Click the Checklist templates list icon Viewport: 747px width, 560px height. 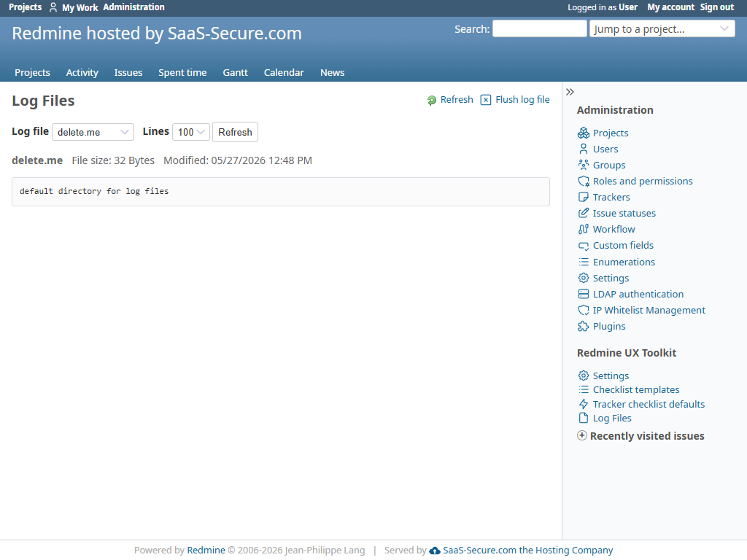pyautogui.click(x=583, y=389)
